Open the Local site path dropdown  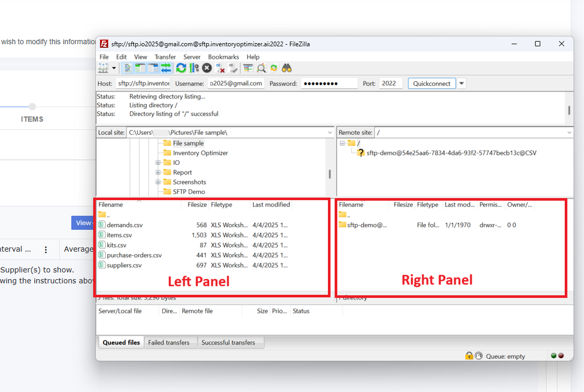click(x=330, y=133)
